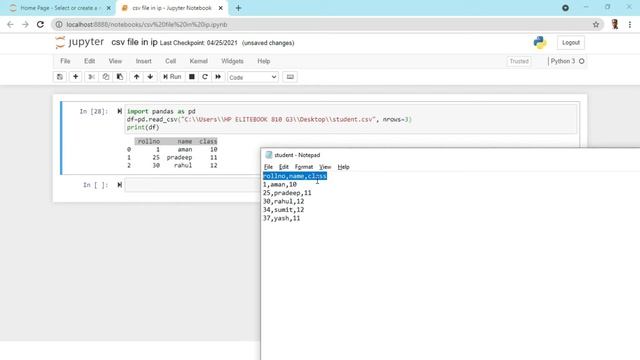Image resolution: width=640 pixels, height=360 pixels.
Task: Click the run icon beside empty cell
Action: 120,185
